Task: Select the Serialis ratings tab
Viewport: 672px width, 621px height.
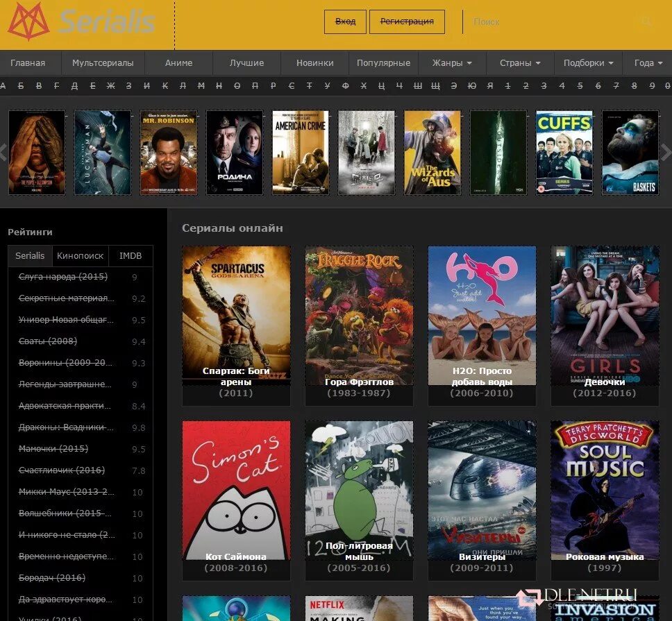Action: (30, 255)
